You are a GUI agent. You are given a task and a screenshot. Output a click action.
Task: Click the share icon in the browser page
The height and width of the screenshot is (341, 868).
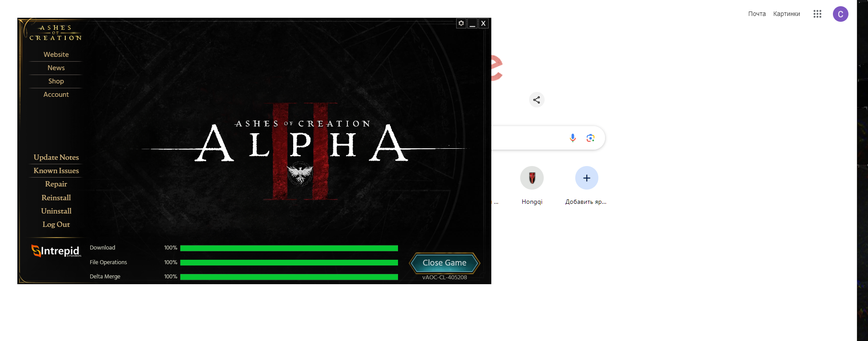537,100
